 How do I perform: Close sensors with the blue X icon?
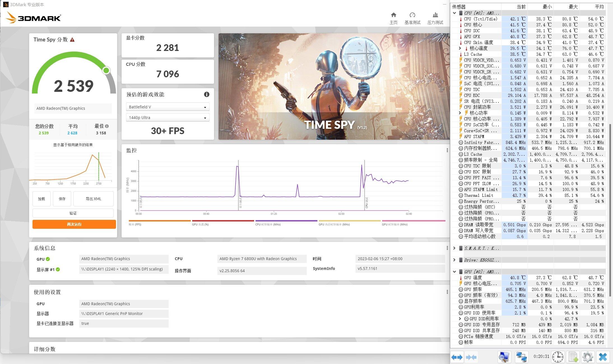pyautogui.click(x=603, y=357)
